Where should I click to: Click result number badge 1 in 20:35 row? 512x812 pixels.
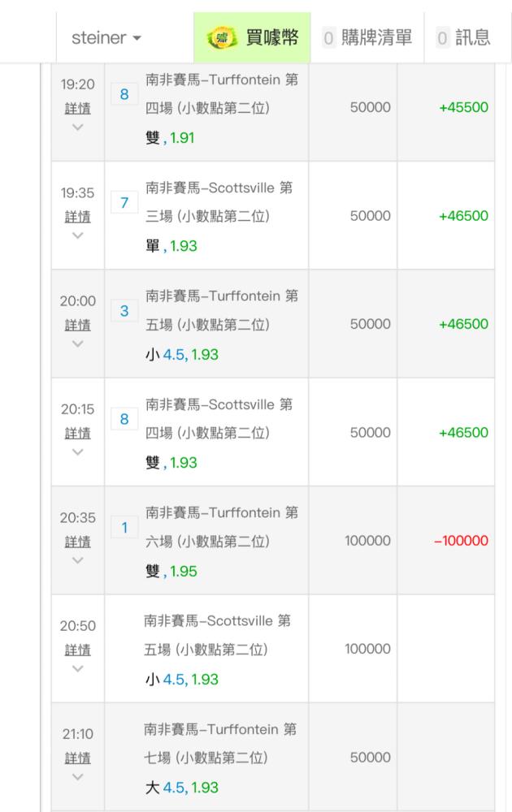(124, 527)
